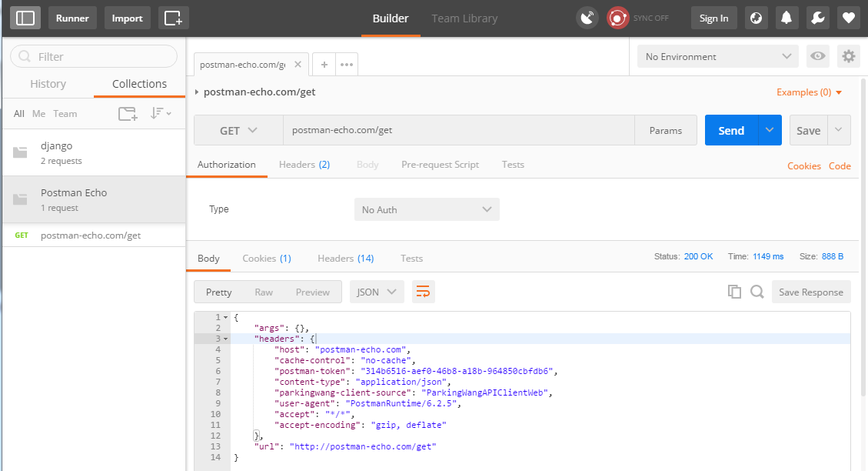Open the request Headers (2) tab
Image resolution: width=868 pixels, height=471 pixels.
click(304, 165)
